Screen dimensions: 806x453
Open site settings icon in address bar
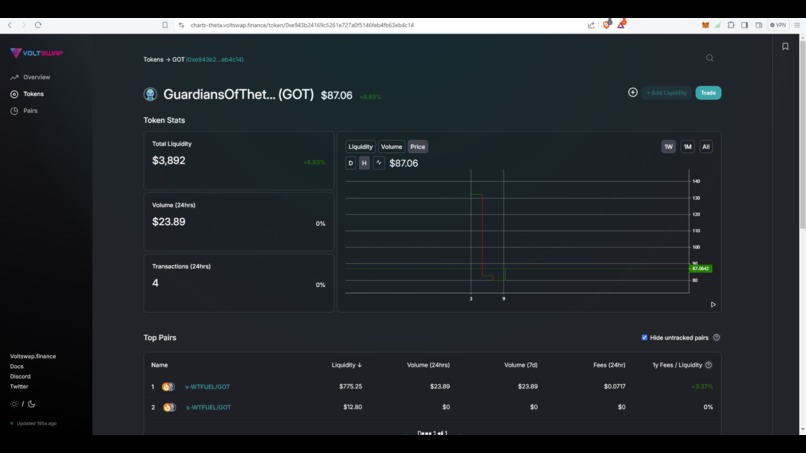pos(181,25)
